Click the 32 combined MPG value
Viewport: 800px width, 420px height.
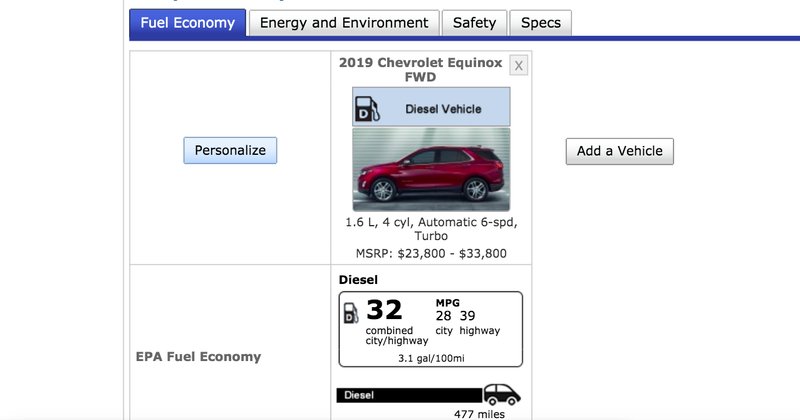384,310
